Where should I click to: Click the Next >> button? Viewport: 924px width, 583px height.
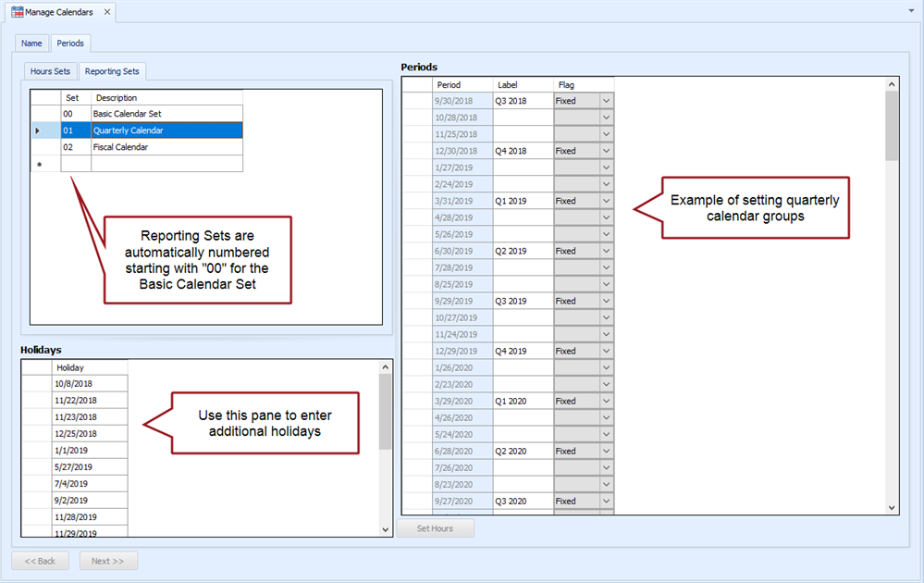click(x=108, y=561)
